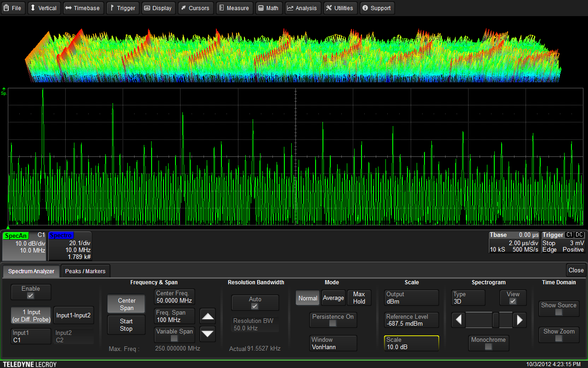588x368 pixels.
Task: Switch to the Peaks / Markers tab
Action: [85, 271]
